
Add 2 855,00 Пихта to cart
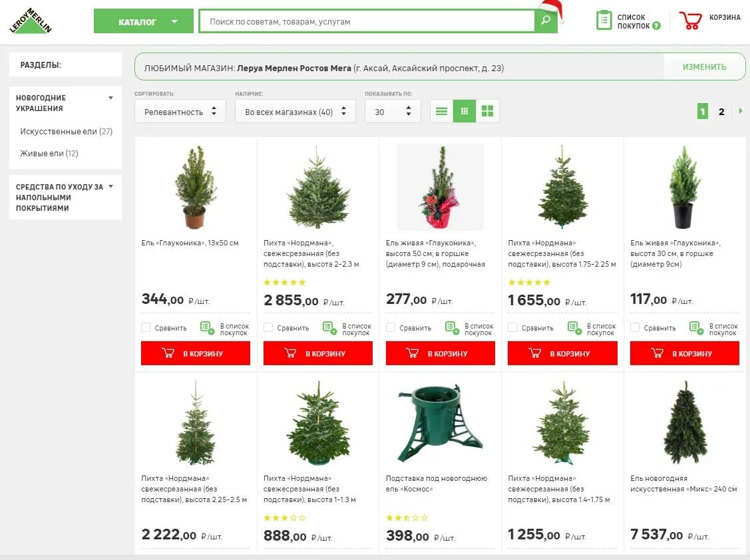click(x=318, y=353)
